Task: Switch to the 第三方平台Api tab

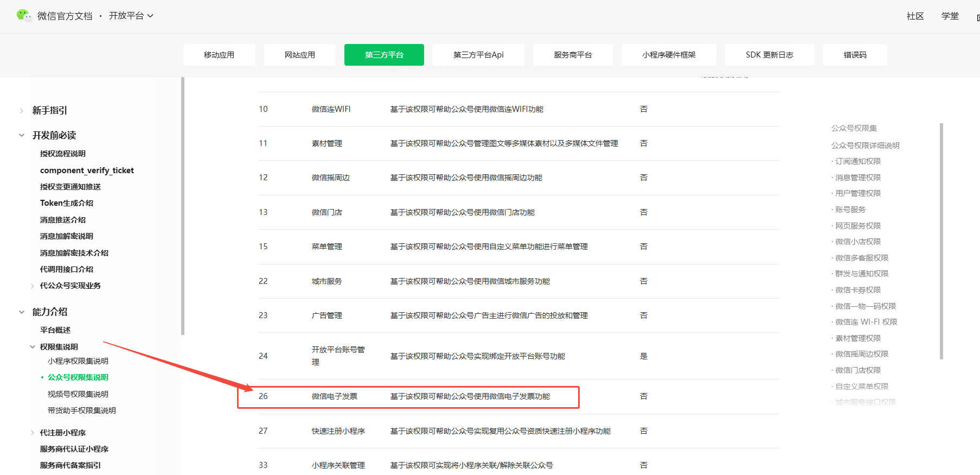Action: point(478,55)
